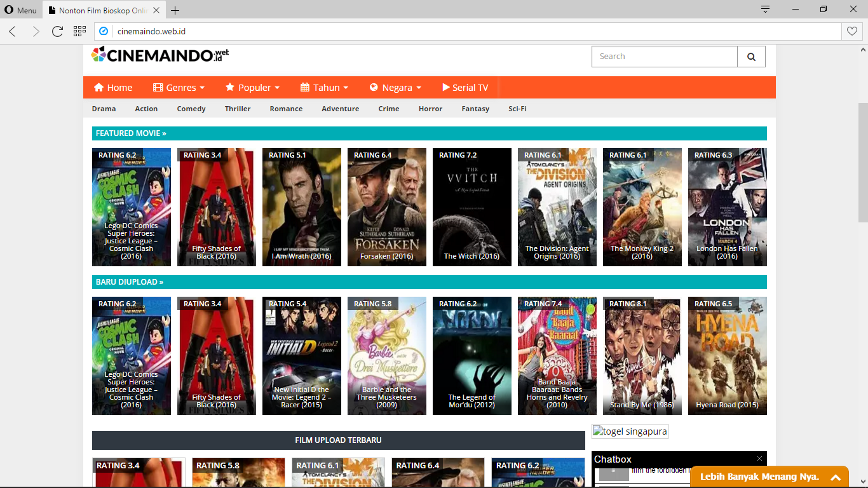Viewport: 868px width, 488px height.
Task: Open the tab menu icon in title bar
Action: 765,10
